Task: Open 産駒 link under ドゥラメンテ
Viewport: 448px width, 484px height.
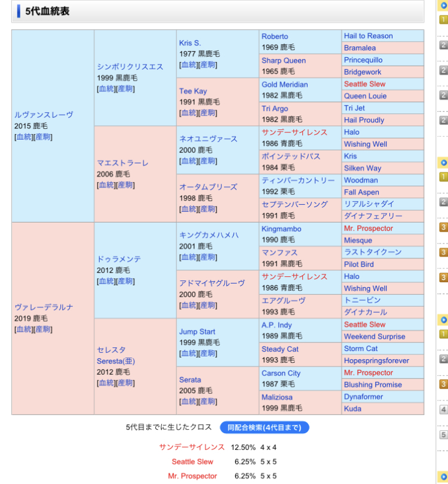Action: tap(125, 281)
